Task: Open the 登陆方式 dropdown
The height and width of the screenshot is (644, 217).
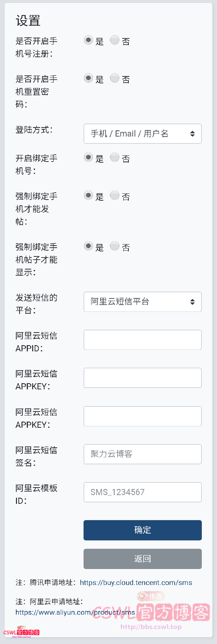Action: click(x=142, y=134)
